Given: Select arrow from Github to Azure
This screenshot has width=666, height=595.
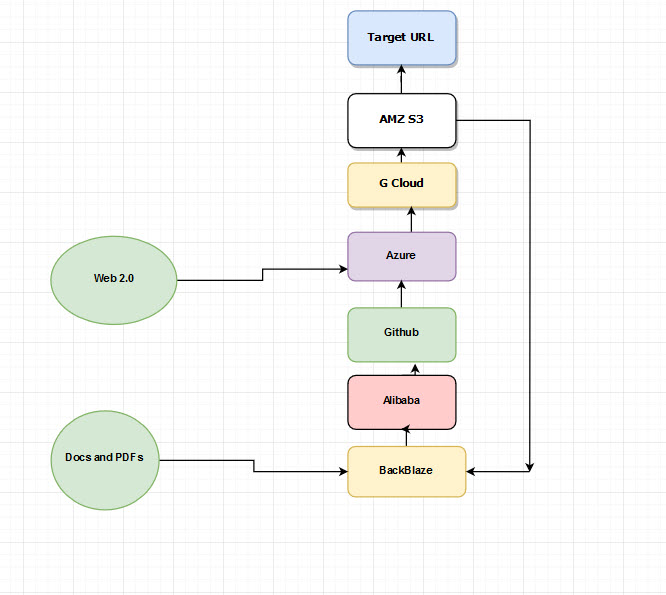Looking at the screenshot, I should click(401, 294).
